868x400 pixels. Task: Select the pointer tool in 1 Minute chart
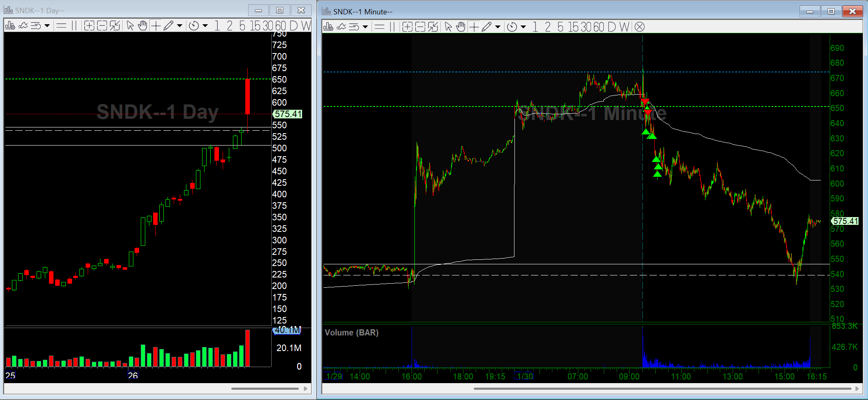448,27
